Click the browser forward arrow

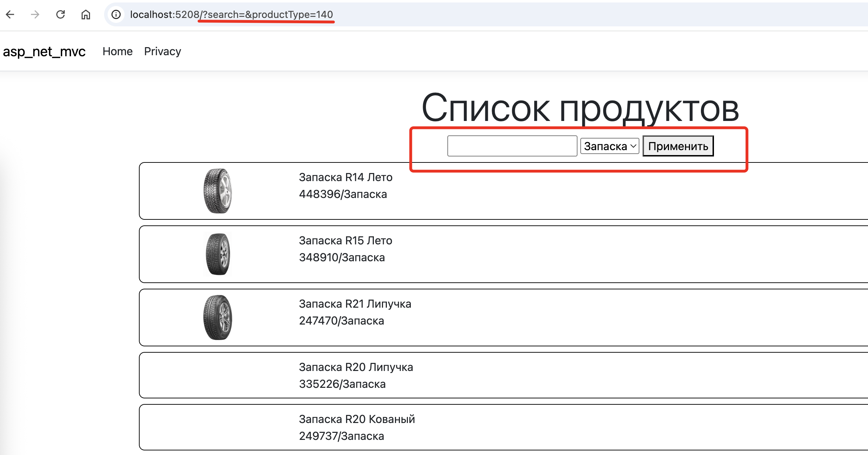click(35, 14)
